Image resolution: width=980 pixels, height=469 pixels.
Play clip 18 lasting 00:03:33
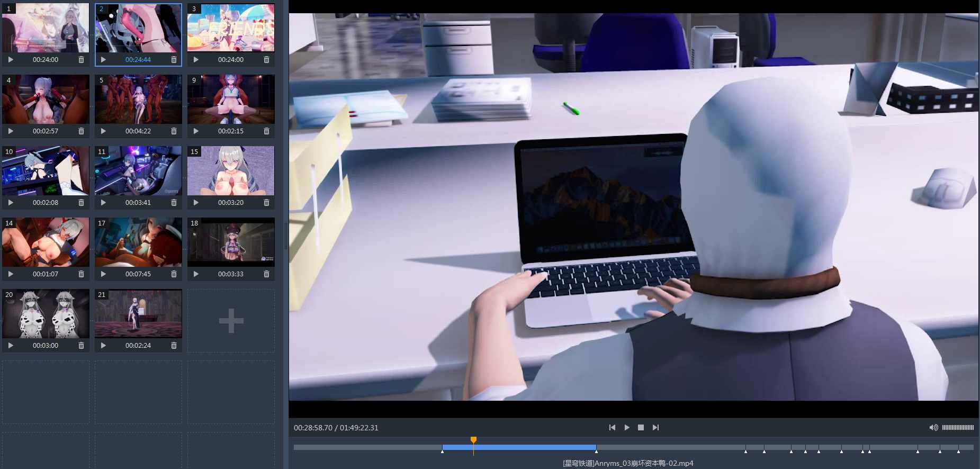[x=196, y=274]
